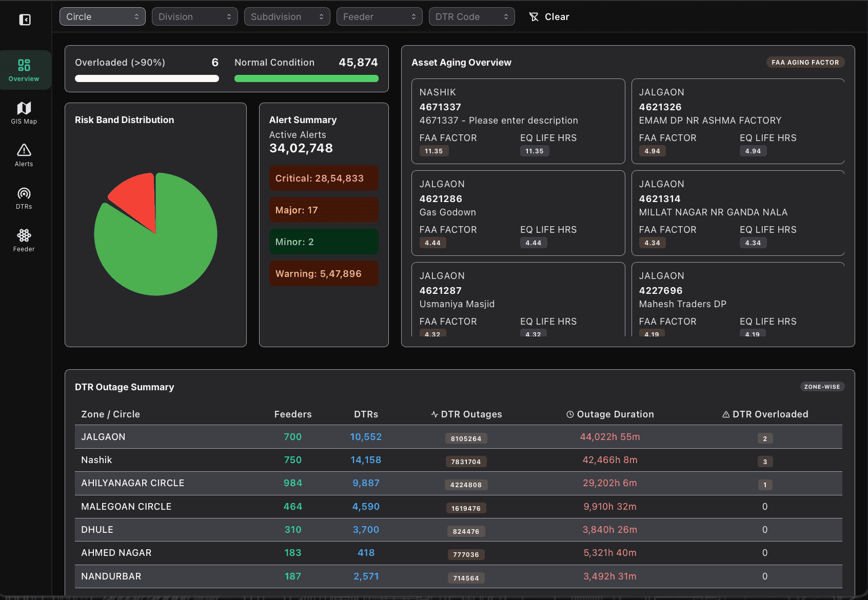The width and height of the screenshot is (868, 600).
Task: Open the NASHIK 4671337 asset card
Action: tap(518, 121)
